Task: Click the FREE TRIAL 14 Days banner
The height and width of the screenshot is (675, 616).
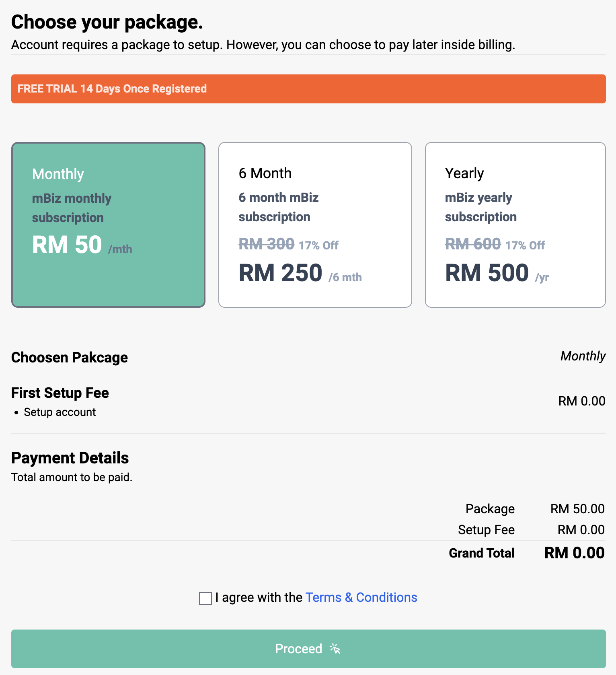Action: pos(308,89)
